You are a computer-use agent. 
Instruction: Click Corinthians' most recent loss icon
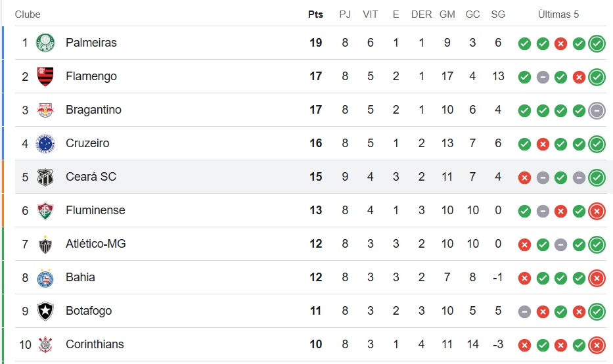[597, 345]
